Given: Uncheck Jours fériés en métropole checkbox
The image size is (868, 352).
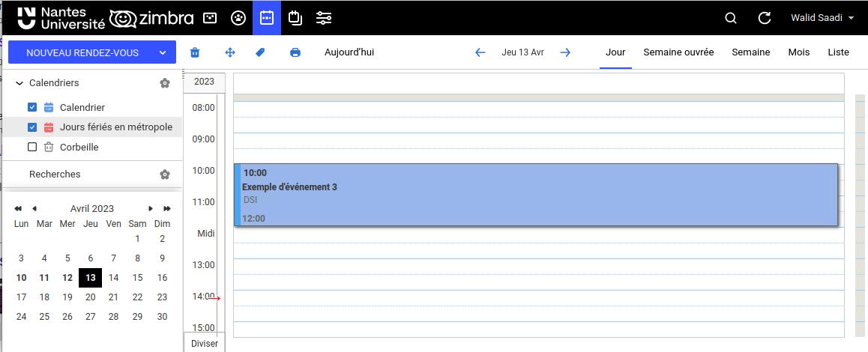Looking at the screenshot, I should pyautogui.click(x=32, y=127).
